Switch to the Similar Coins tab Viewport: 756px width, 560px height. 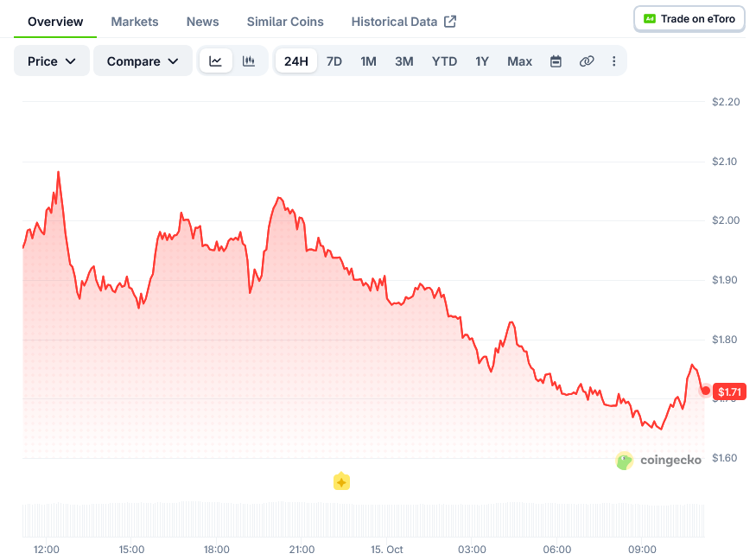[285, 22]
